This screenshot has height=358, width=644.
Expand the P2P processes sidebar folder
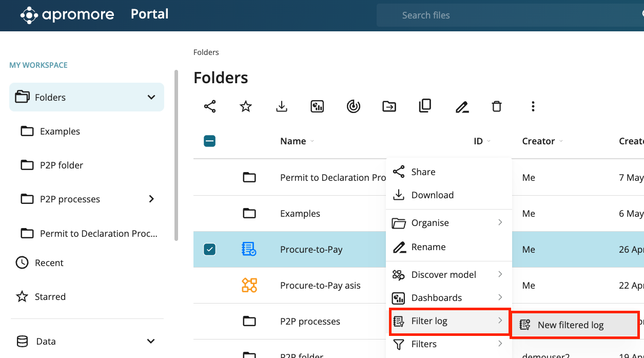(151, 199)
